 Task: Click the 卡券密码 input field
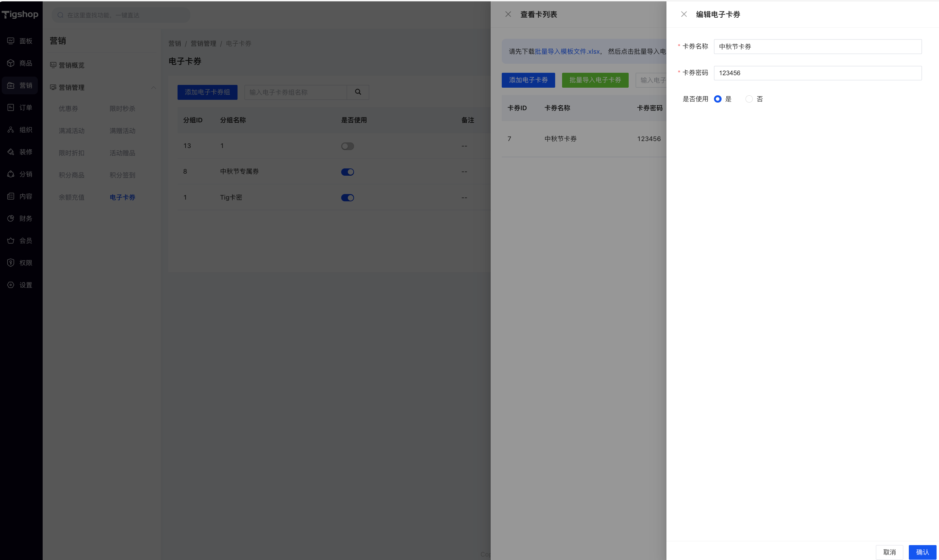(x=817, y=73)
